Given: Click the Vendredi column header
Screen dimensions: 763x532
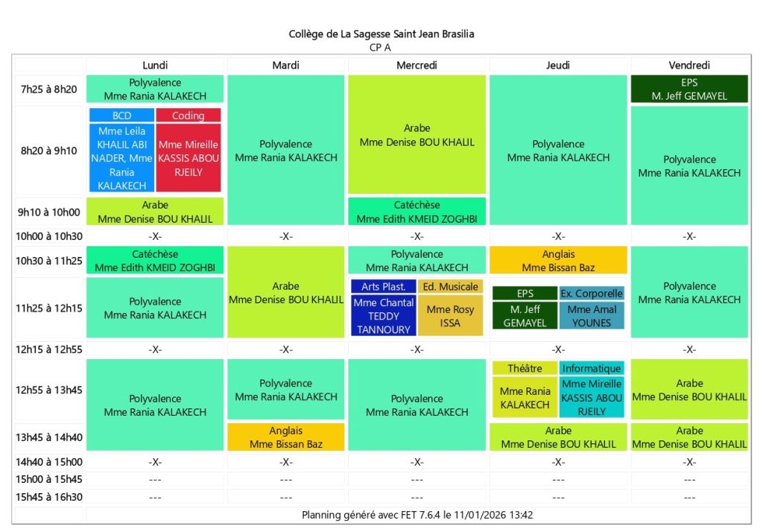Looking at the screenshot, I should (x=689, y=66).
